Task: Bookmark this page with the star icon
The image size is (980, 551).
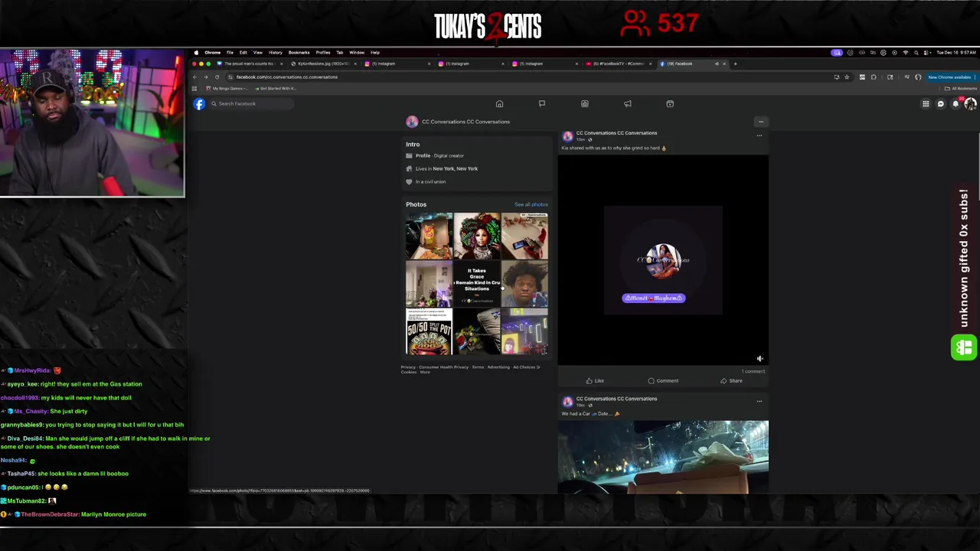Action: pyautogui.click(x=847, y=77)
